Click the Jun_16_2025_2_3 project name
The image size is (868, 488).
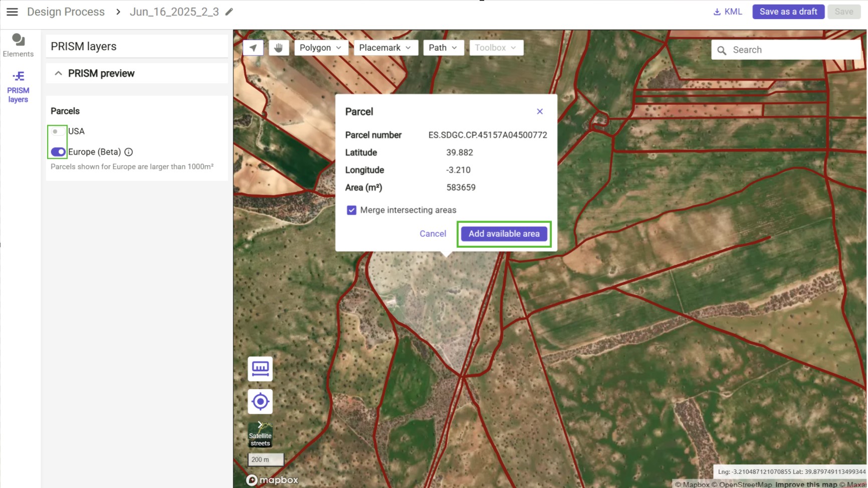174,12
